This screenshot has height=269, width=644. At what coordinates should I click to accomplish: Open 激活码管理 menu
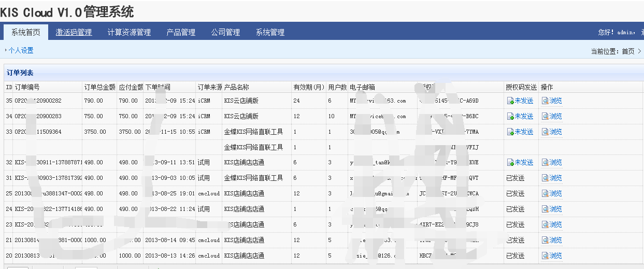click(x=74, y=32)
